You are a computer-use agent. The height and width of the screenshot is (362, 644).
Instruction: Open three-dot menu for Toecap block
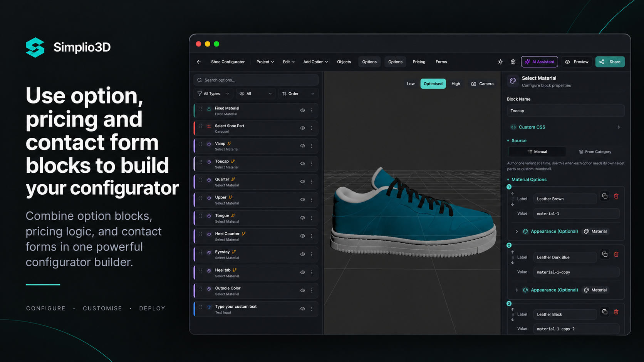(x=312, y=163)
